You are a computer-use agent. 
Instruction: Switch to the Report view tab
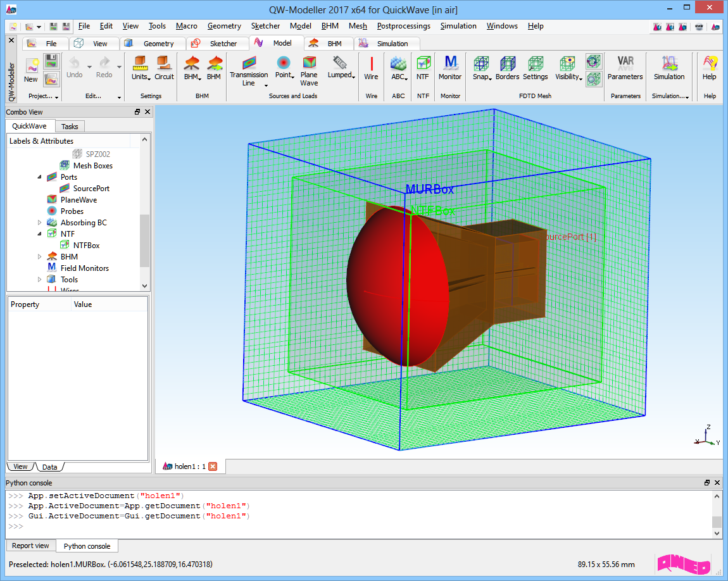[30, 546]
